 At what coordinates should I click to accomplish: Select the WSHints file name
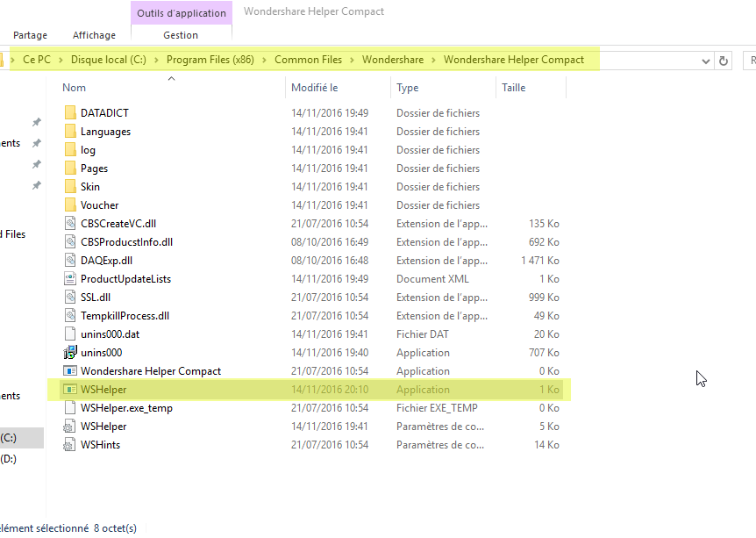[100, 445]
